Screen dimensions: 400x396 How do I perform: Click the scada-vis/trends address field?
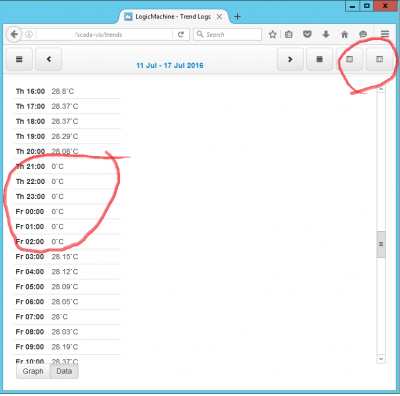pos(103,34)
